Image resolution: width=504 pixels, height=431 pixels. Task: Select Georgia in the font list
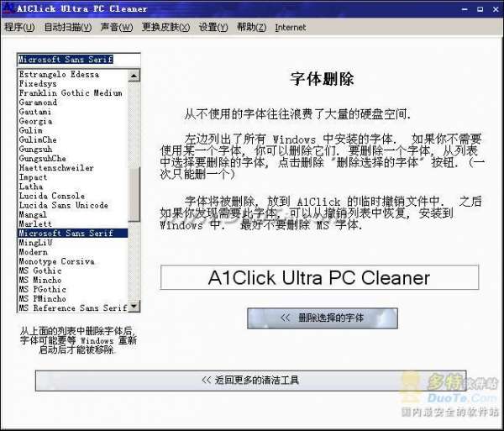pos(72,121)
